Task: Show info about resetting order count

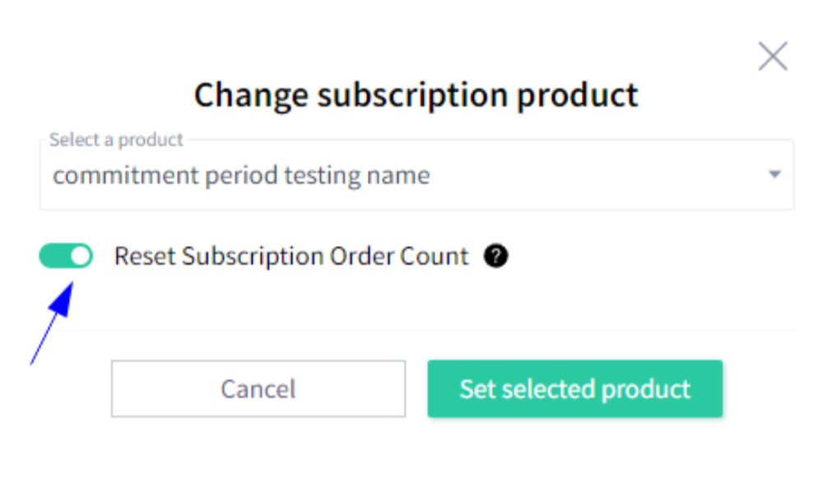Action: pyautogui.click(x=495, y=257)
